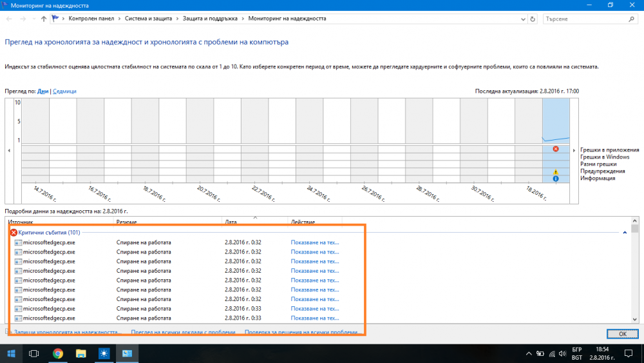Go up one level with the up arrow
Image resolution: width=644 pixels, height=363 pixels.
[x=44, y=19]
